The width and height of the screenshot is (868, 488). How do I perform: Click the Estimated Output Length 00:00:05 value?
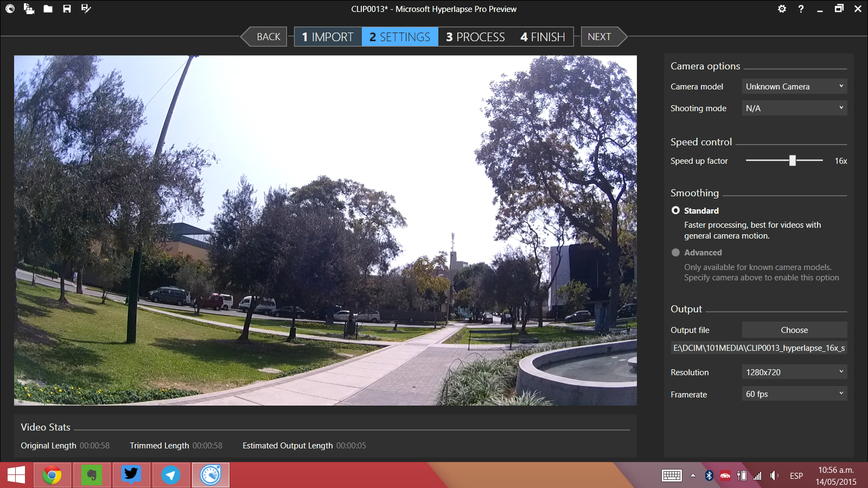coord(351,445)
